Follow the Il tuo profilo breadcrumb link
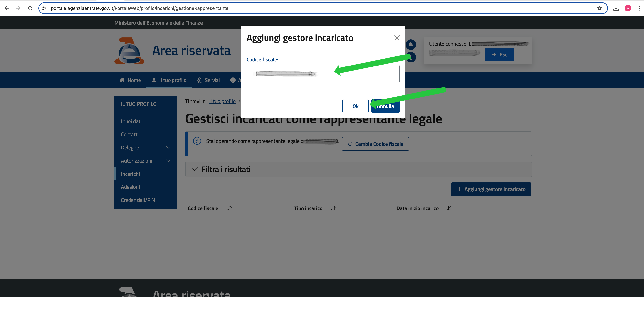Screen dimensions: 644x329 click(x=222, y=101)
